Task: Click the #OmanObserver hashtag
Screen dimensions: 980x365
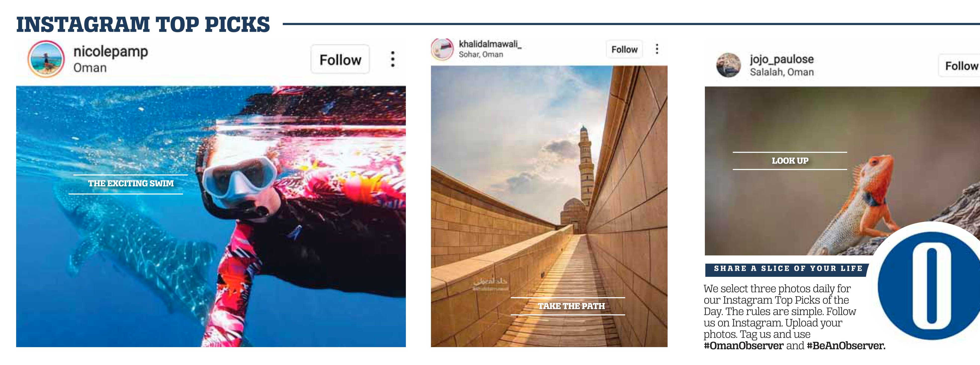Action: [743, 346]
